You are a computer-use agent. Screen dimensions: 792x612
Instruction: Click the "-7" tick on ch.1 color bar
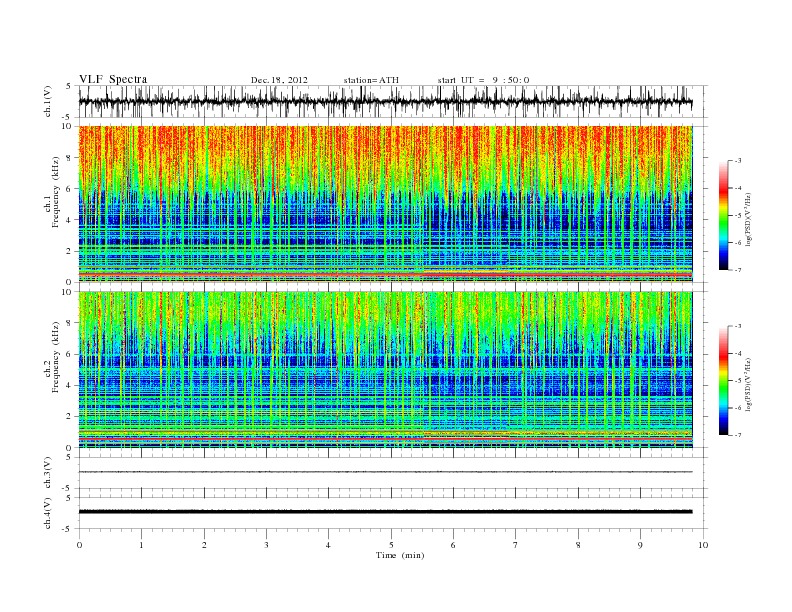point(738,270)
